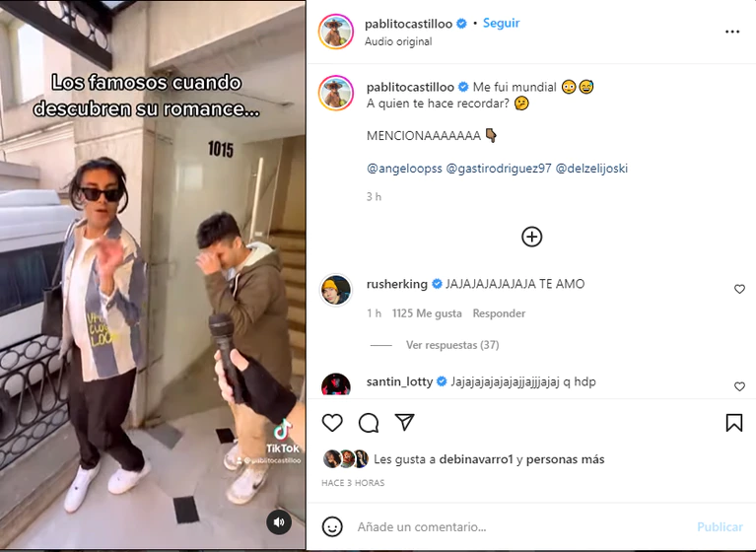Like santin_lotty's comment heart
Screen dimensions: 756x552
(739, 386)
